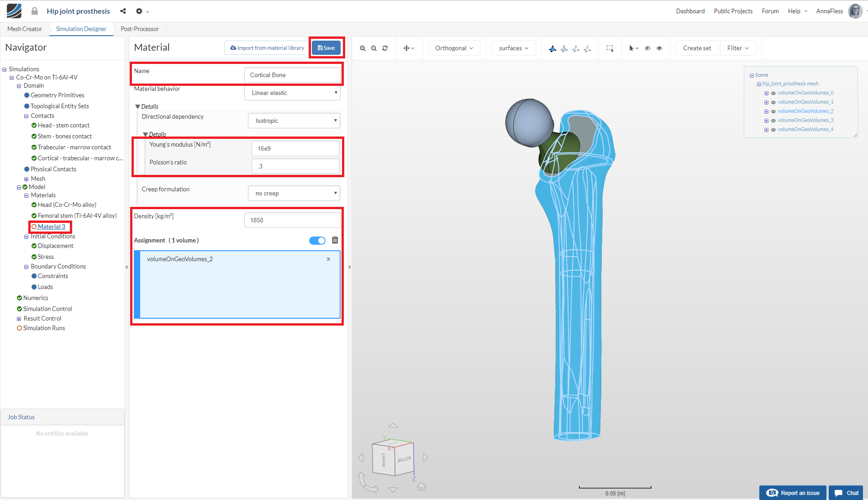Activate the box selection tool
The height and width of the screenshot is (500, 868).
[x=610, y=48]
